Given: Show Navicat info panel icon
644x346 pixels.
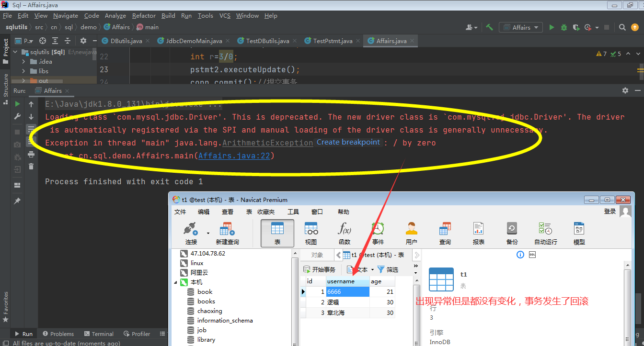Looking at the screenshot, I should (x=520, y=255).
